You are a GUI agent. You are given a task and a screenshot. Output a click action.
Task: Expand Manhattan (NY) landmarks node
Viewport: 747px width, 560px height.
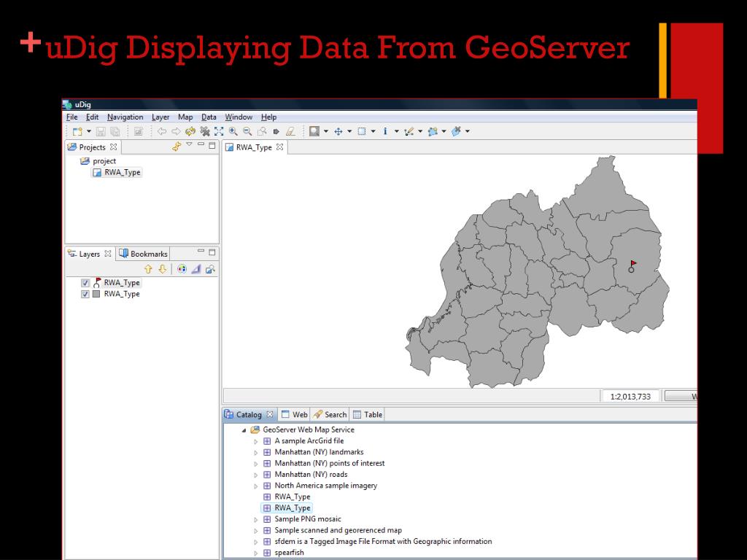tap(256, 452)
